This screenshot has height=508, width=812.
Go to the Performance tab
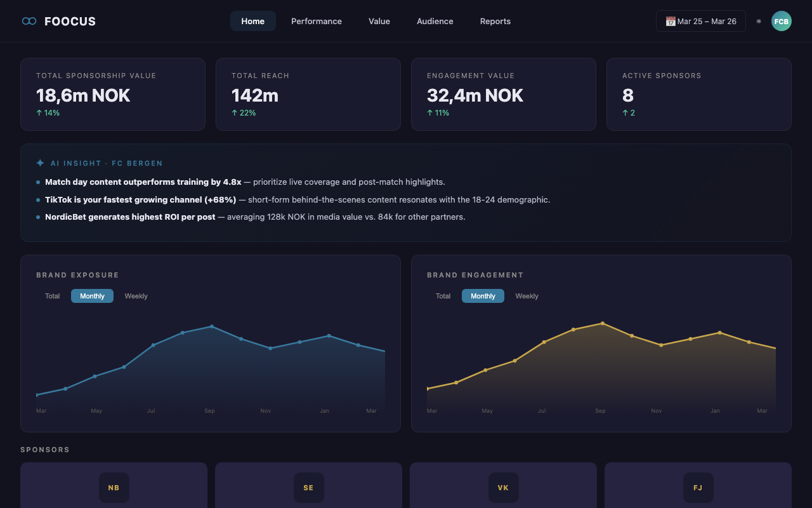(316, 21)
